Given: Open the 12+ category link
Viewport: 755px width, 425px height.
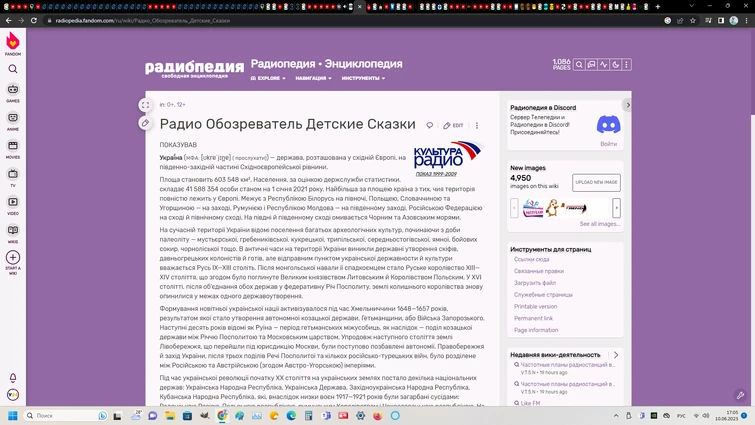Looking at the screenshot, I should (181, 104).
